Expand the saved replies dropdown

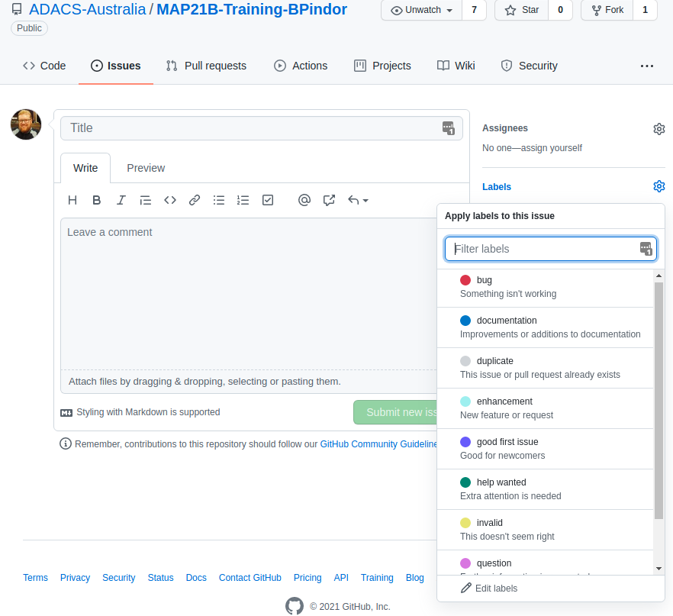point(359,200)
